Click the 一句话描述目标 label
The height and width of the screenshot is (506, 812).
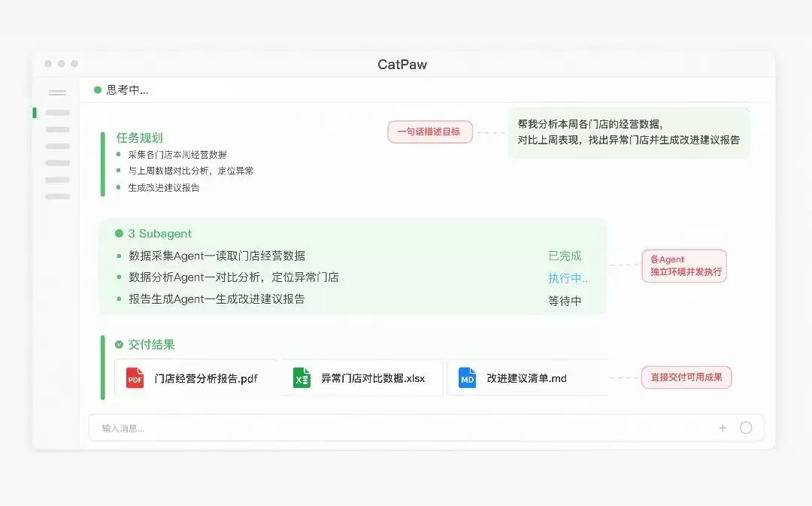430,132
